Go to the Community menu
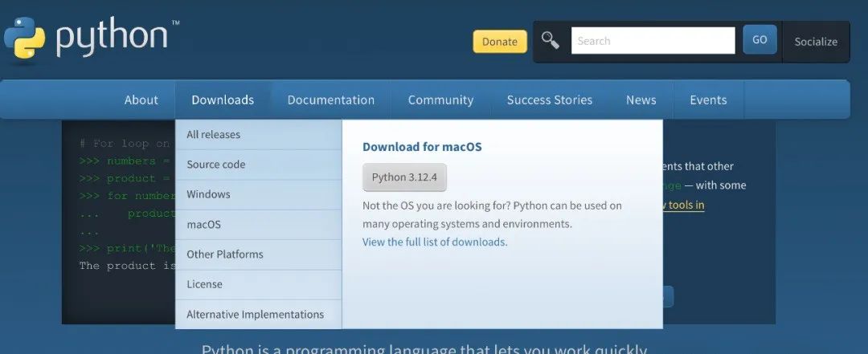The image size is (868, 354). coord(440,100)
